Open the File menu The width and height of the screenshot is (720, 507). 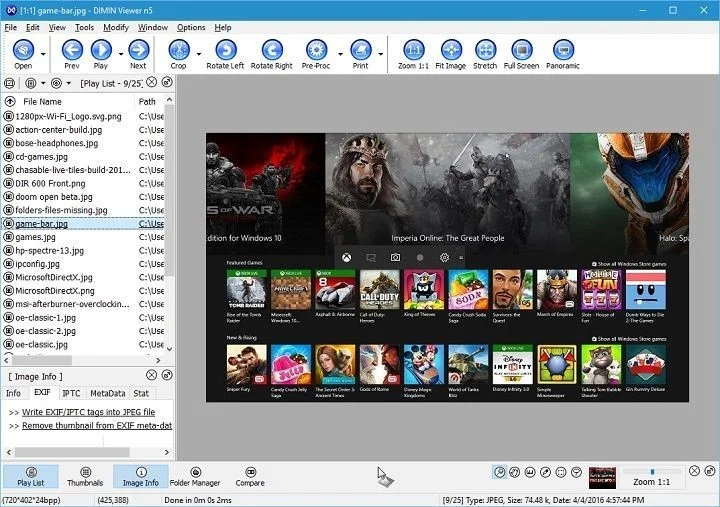click(x=11, y=28)
